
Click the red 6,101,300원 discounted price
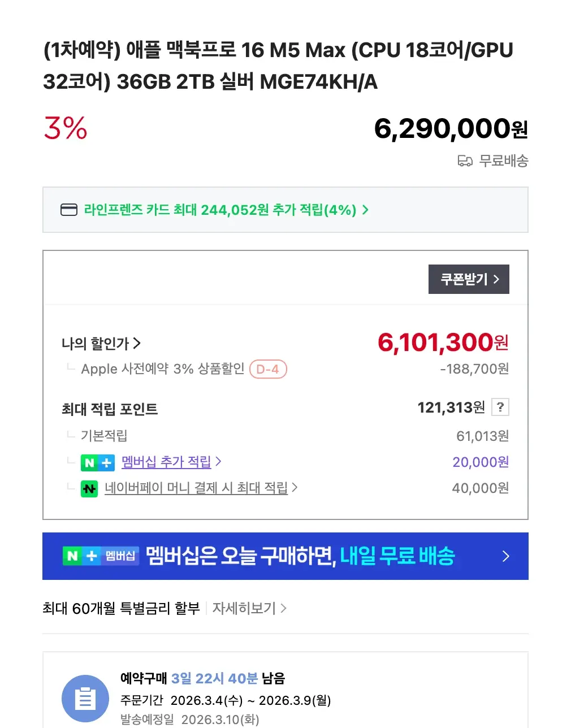pyautogui.click(x=443, y=343)
